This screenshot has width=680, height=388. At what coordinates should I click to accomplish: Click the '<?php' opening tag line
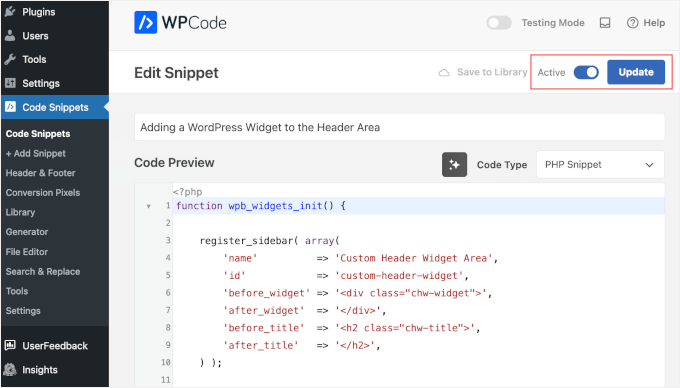(187, 192)
